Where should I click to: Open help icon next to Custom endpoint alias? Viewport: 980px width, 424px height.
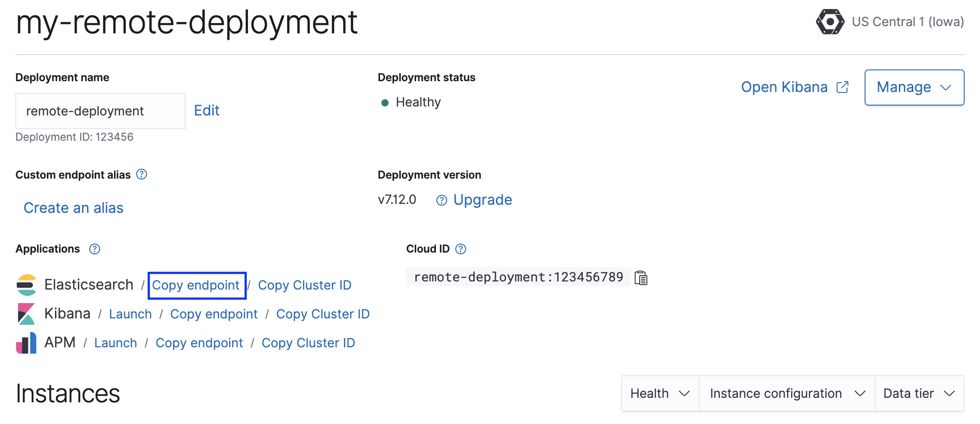pyautogui.click(x=142, y=175)
